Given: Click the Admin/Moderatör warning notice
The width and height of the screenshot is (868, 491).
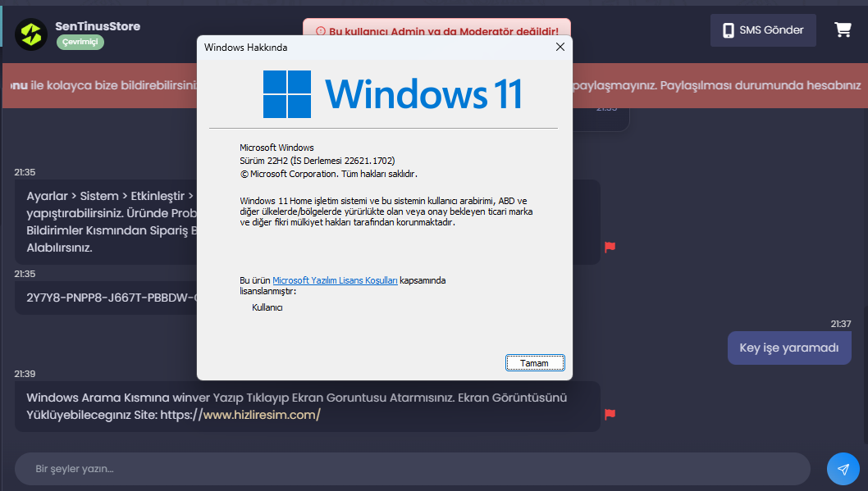Looking at the screenshot, I should [x=436, y=28].
